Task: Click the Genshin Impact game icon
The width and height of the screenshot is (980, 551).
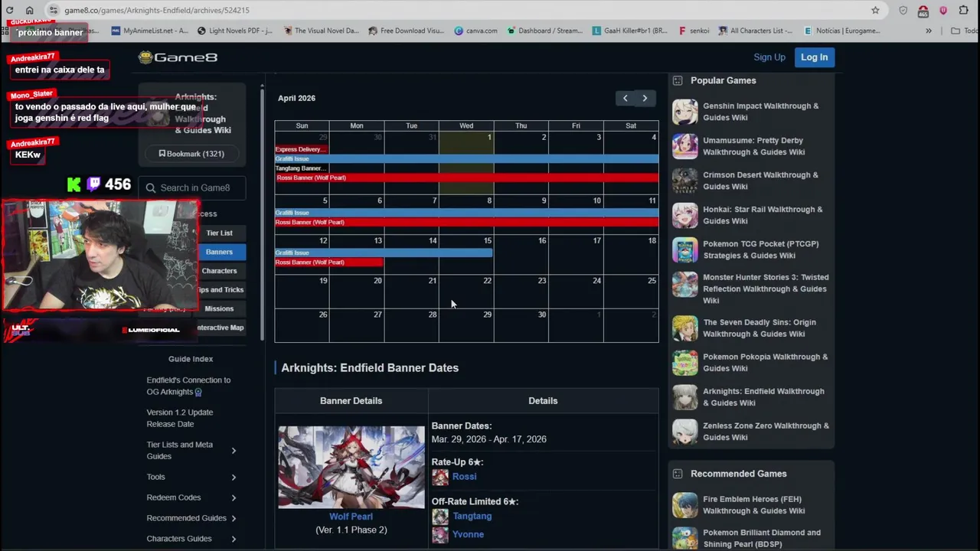Action: (685, 112)
